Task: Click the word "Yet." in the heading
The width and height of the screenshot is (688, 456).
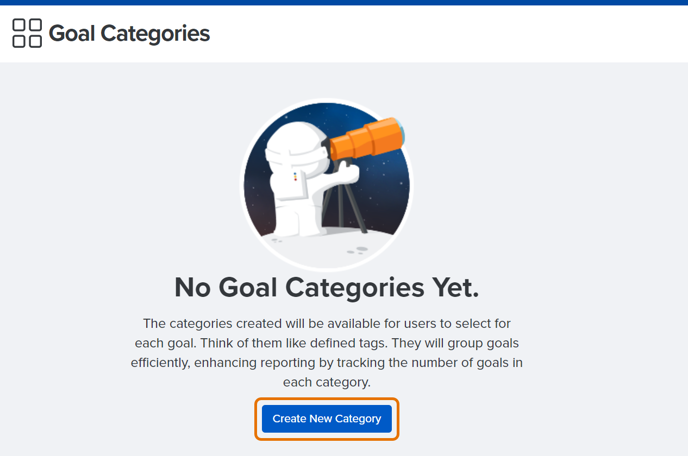Action: pos(455,288)
